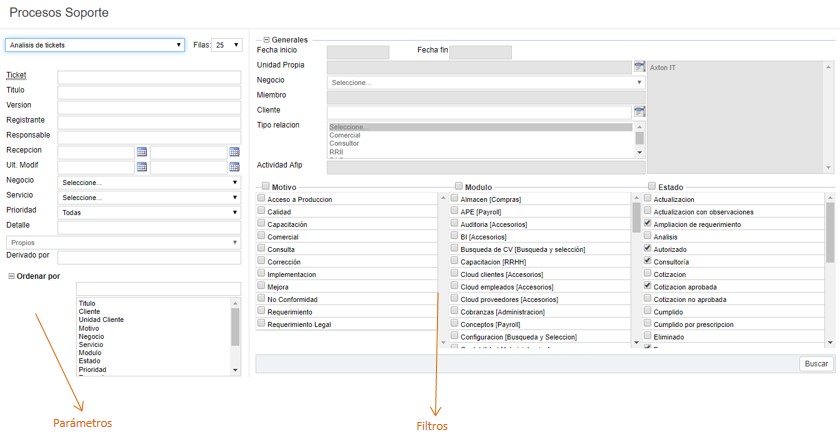Open the Recepcion end date calendar

pos(234,152)
